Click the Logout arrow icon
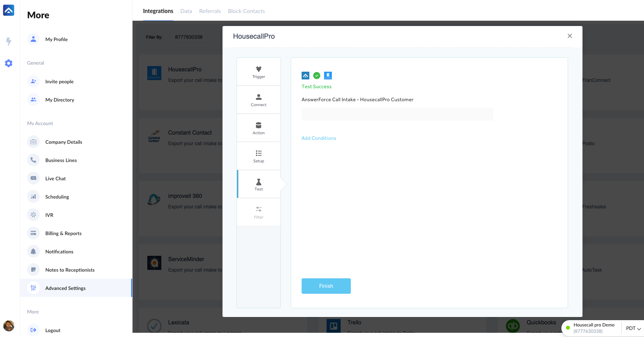Viewport: 644px width, 337px height. [x=33, y=330]
